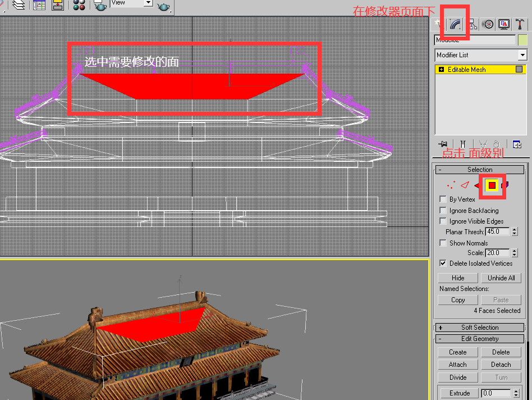Click the object color swatch
The width and height of the screenshot is (532, 400).
pyautogui.click(x=522, y=40)
